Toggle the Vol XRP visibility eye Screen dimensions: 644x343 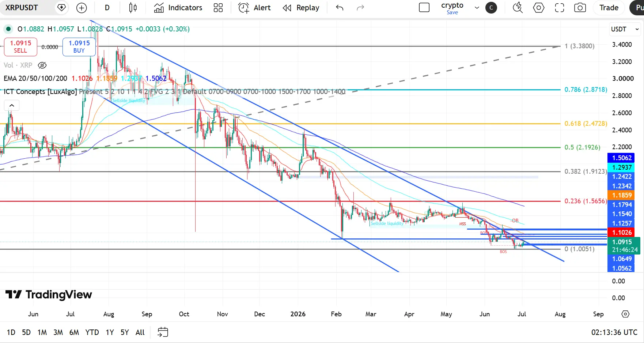point(42,65)
